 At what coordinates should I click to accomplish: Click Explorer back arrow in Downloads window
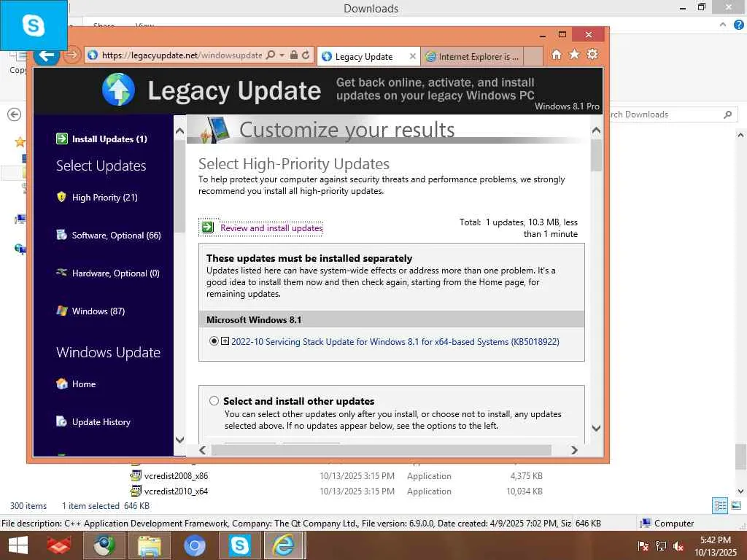point(15,114)
